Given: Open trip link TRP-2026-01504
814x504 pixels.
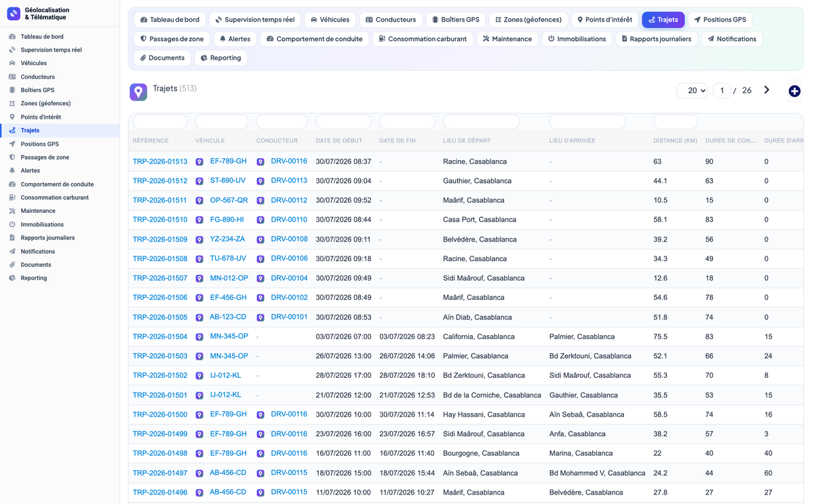Looking at the screenshot, I should tap(160, 336).
